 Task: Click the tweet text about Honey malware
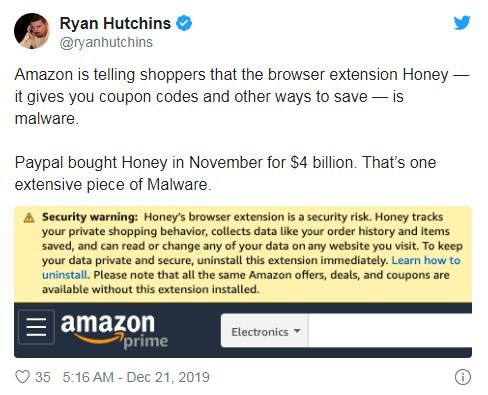pyautogui.click(x=242, y=97)
